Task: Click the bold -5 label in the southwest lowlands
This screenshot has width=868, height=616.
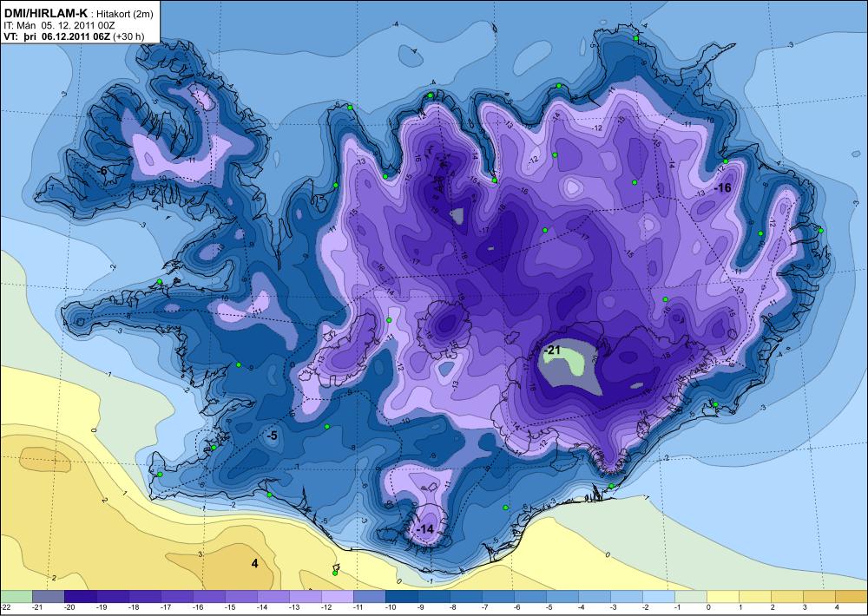Action: tap(271, 436)
